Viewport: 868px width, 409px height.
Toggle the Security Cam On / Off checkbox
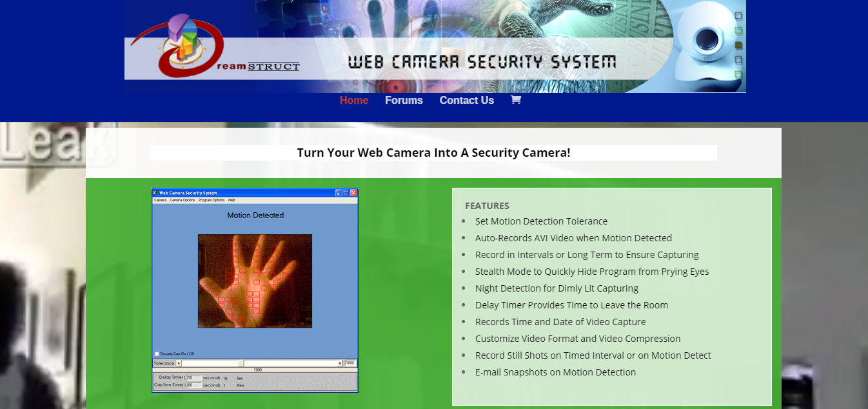click(157, 354)
